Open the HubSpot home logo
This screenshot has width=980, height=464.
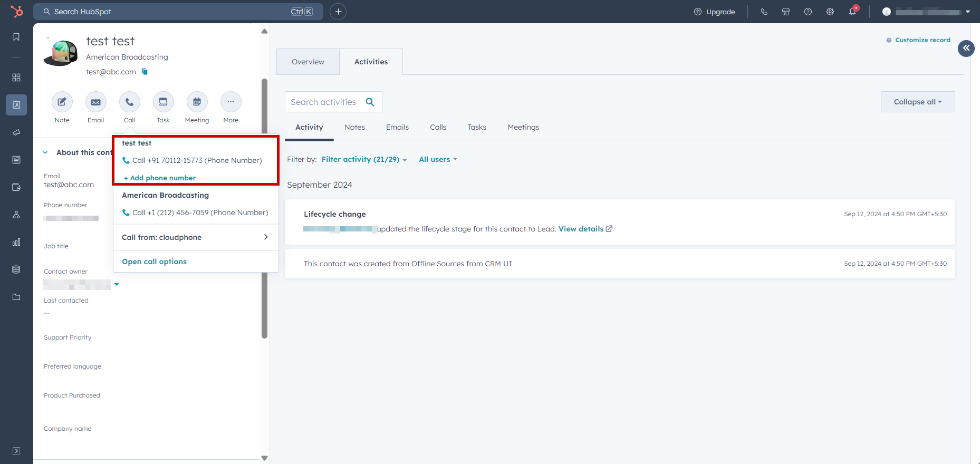pyautogui.click(x=17, y=11)
